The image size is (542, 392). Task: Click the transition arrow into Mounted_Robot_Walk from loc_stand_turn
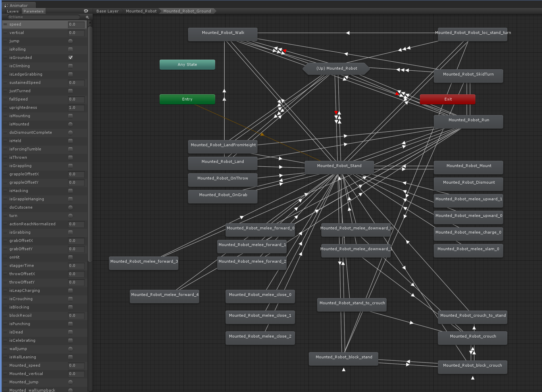348,33
